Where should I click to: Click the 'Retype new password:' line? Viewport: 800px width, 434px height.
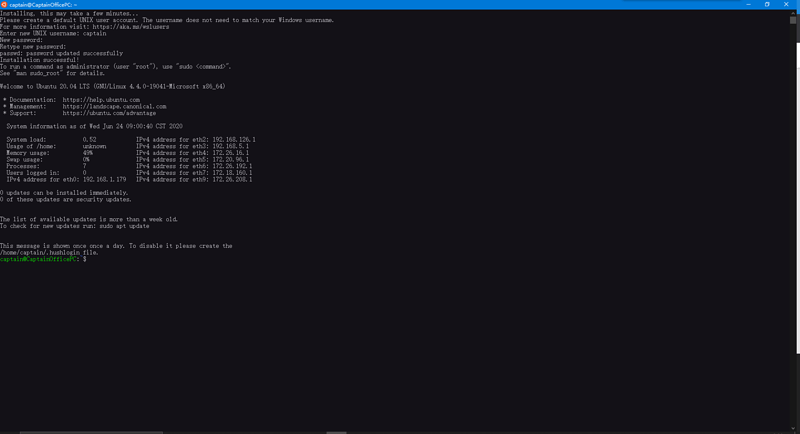coord(33,47)
